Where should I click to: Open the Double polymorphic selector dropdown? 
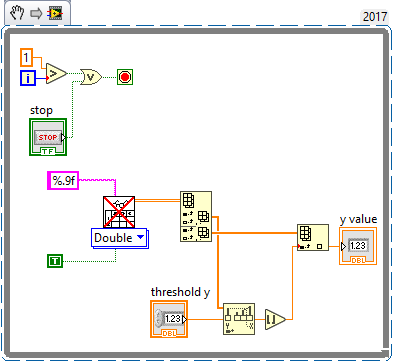pyautogui.click(x=120, y=238)
